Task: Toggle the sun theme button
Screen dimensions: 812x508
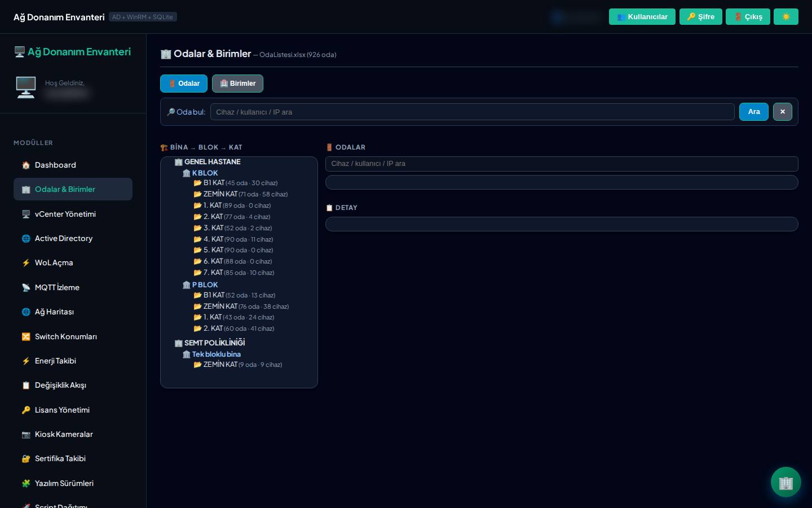Action: click(x=786, y=17)
